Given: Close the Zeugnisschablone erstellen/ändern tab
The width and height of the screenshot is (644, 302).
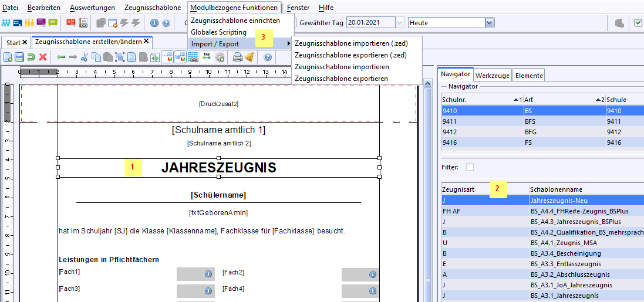Looking at the screenshot, I should click(x=147, y=42).
